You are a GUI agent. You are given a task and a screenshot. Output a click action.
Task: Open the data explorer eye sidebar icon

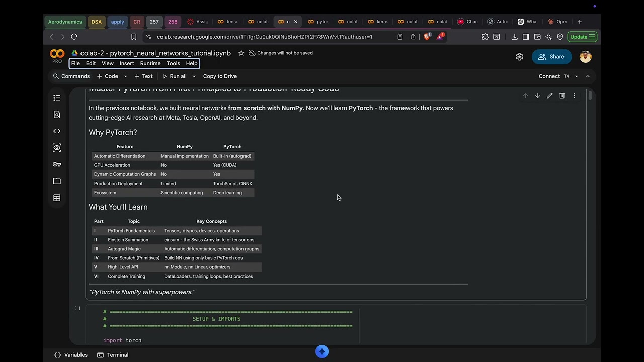[x=57, y=148]
